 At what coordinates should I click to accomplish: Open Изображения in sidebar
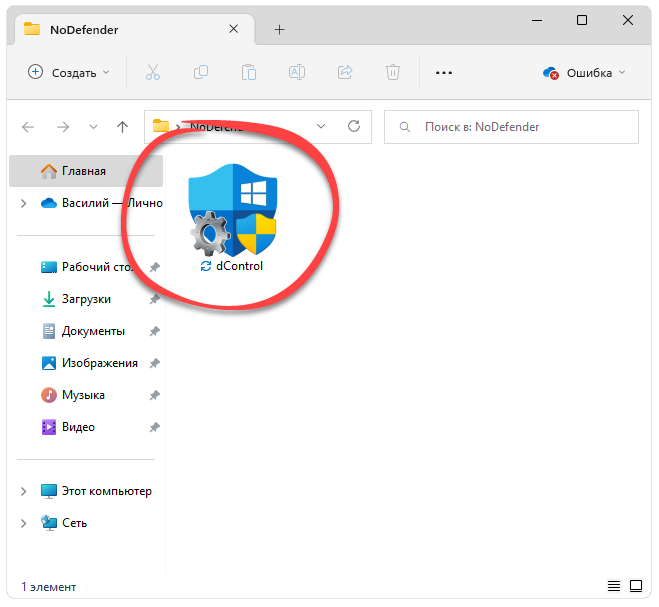[x=90, y=363]
